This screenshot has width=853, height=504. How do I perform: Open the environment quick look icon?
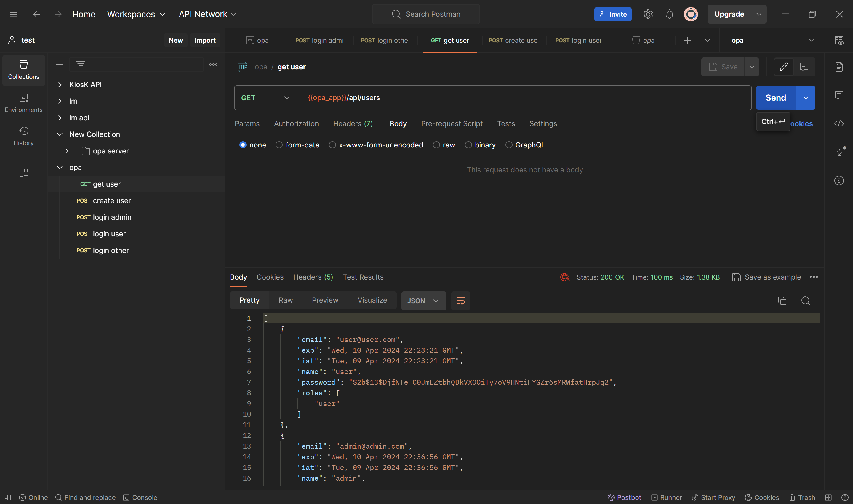click(839, 40)
